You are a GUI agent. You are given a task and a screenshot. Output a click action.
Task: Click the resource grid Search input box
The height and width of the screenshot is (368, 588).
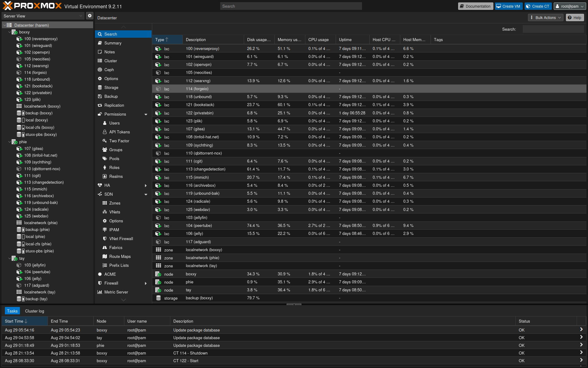pos(553,29)
